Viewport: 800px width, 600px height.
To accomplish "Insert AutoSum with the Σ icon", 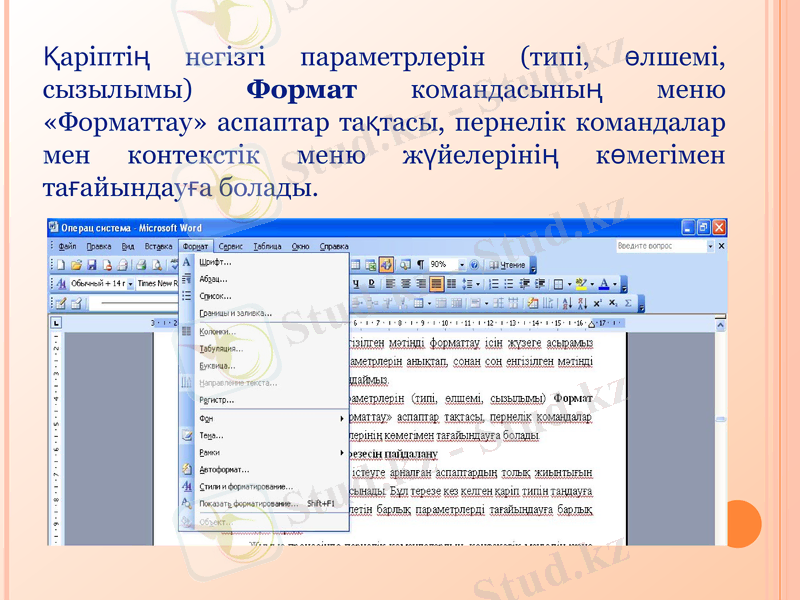I will [x=628, y=302].
